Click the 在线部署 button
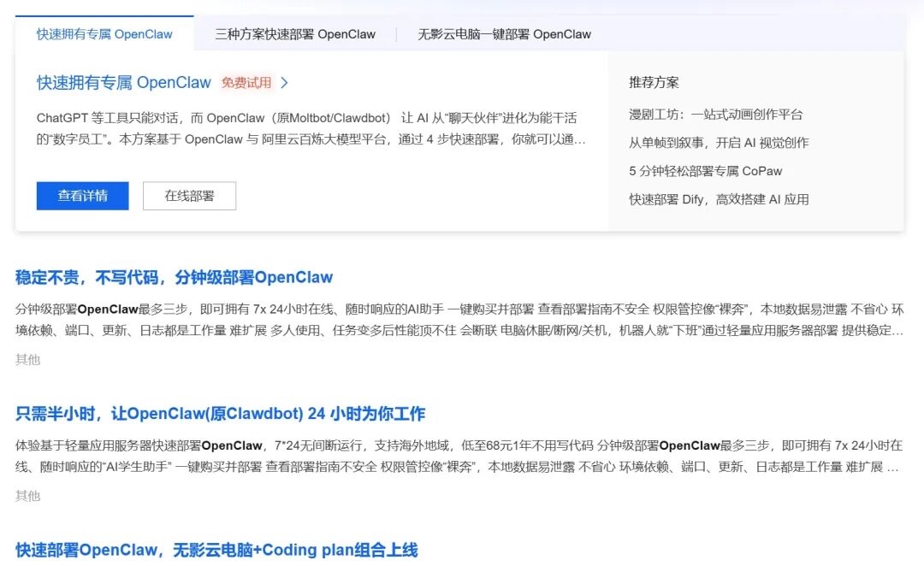This screenshot has height=566, width=924. pos(189,196)
